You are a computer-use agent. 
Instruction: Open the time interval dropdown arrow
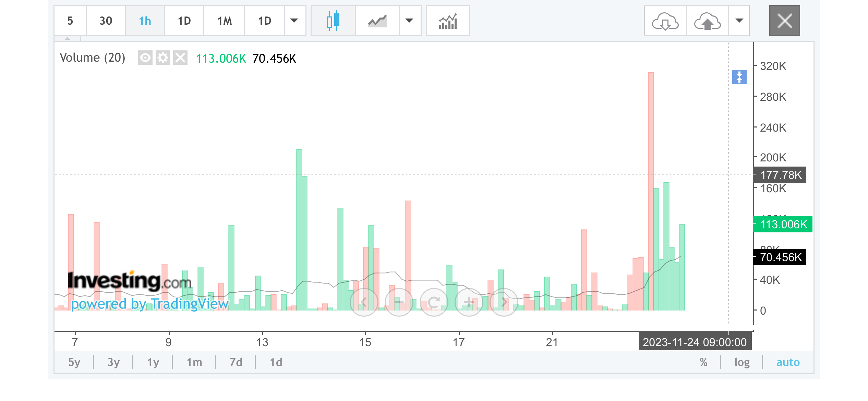tap(294, 21)
